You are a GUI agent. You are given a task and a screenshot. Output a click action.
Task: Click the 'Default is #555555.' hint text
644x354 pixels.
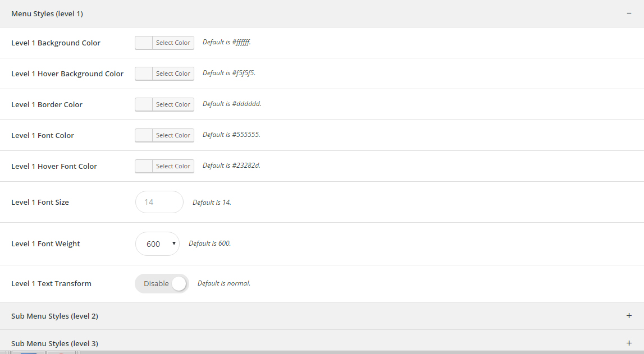click(232, 135)
